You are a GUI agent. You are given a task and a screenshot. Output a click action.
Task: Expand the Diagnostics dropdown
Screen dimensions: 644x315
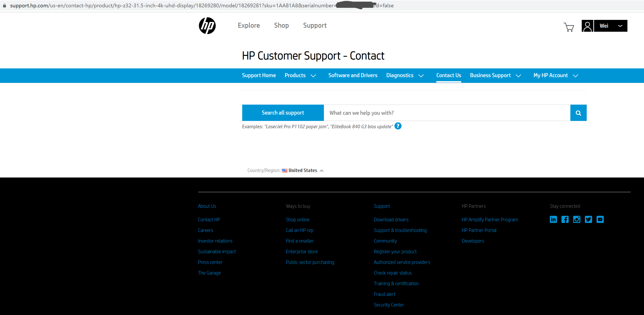(421, 76)
